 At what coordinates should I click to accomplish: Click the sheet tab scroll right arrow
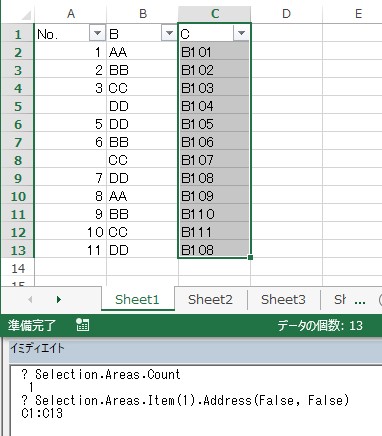[59, 299]
